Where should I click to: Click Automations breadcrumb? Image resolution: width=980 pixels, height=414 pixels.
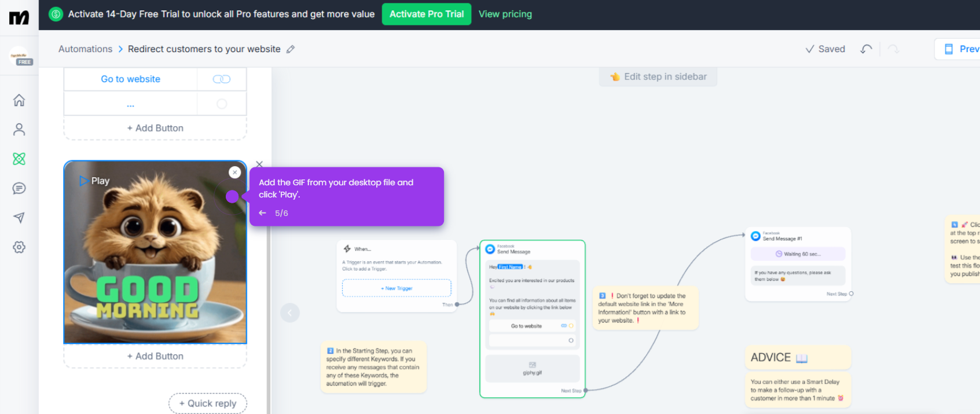pos(85,49)
